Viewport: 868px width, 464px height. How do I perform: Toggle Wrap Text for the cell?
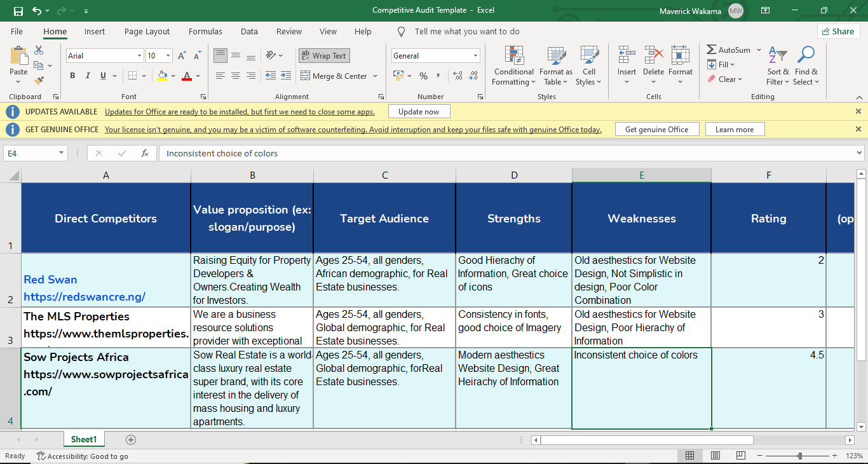pyautogui.click(x=324, y=56)
